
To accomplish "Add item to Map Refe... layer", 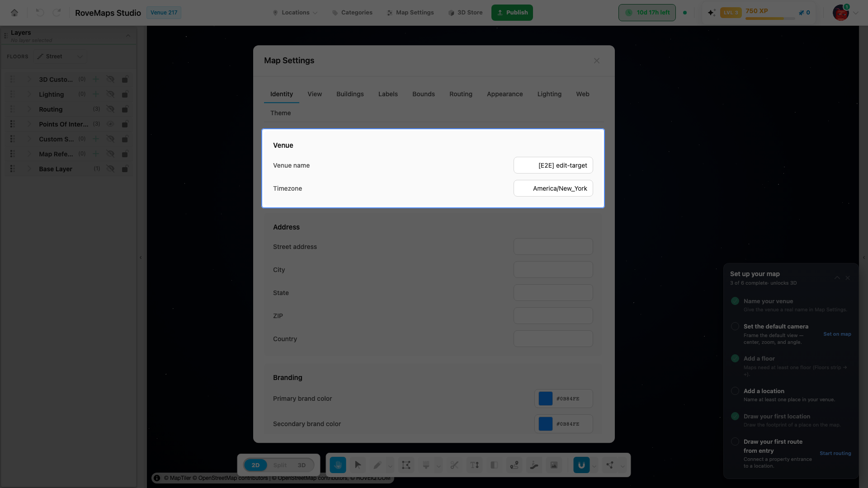I will point(96,154).
